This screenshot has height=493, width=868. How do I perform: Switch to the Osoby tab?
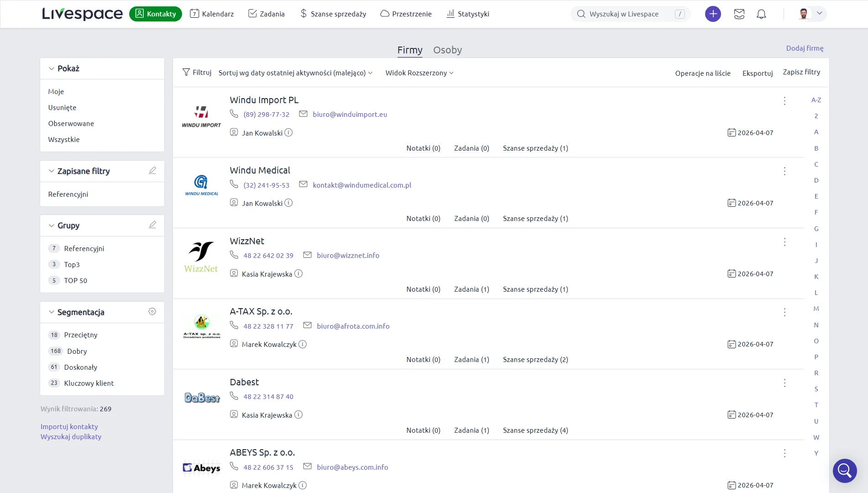pyautogui.click(x=447, y=50)
